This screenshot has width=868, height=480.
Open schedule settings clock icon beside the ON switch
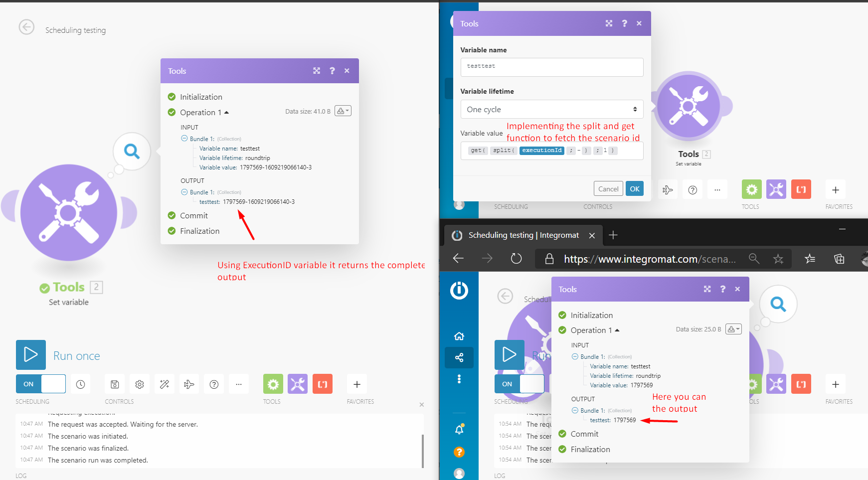coord(80,384)
